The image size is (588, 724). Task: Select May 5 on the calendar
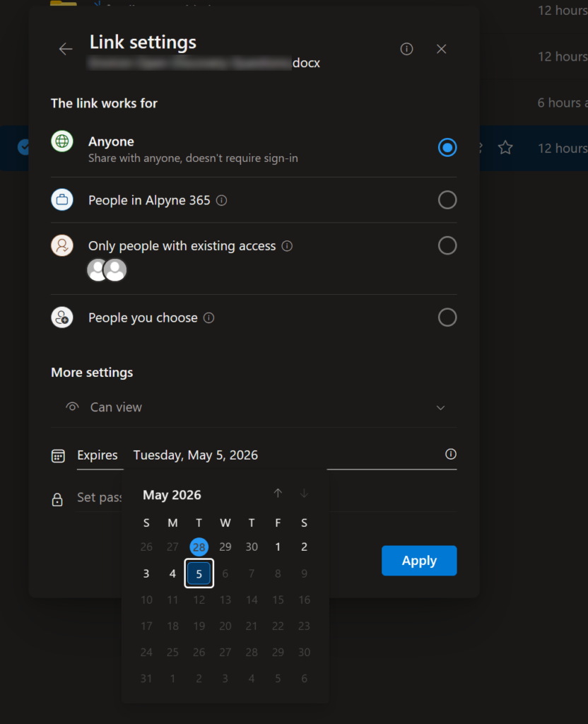coord(199,573)
